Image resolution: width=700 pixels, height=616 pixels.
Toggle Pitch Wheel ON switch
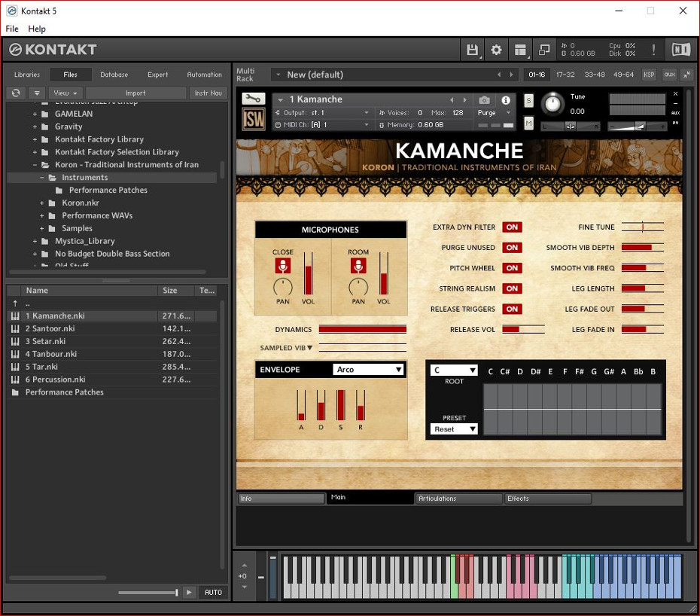pos(512,268)
